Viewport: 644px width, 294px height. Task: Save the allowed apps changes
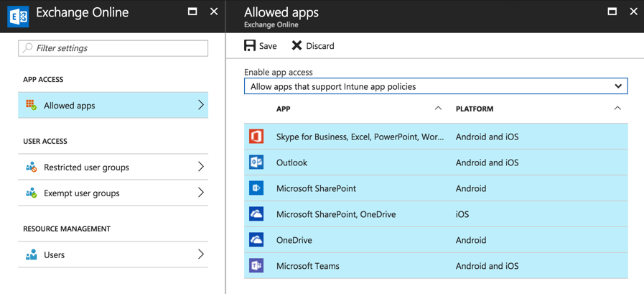[261, 46]
